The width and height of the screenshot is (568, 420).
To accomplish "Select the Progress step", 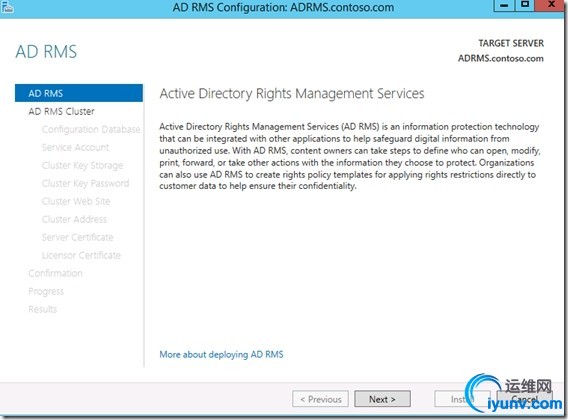I will [x=46, y=291].
